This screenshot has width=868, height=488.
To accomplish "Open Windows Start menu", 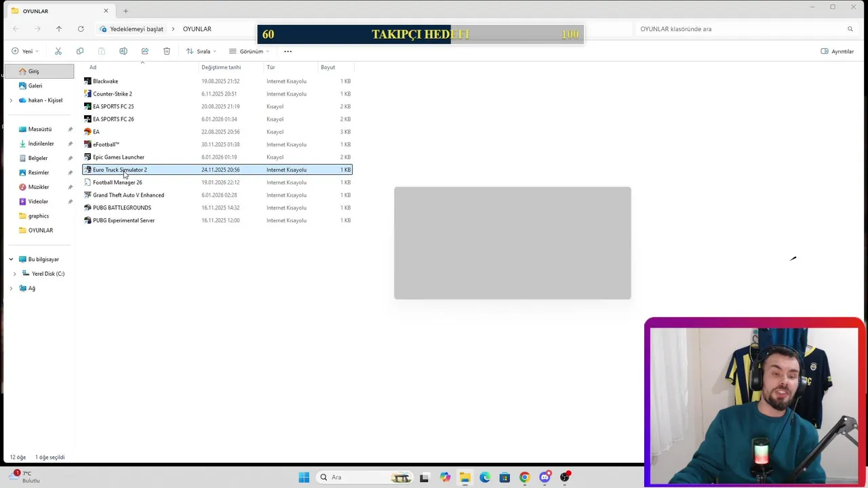I will 304,477.
